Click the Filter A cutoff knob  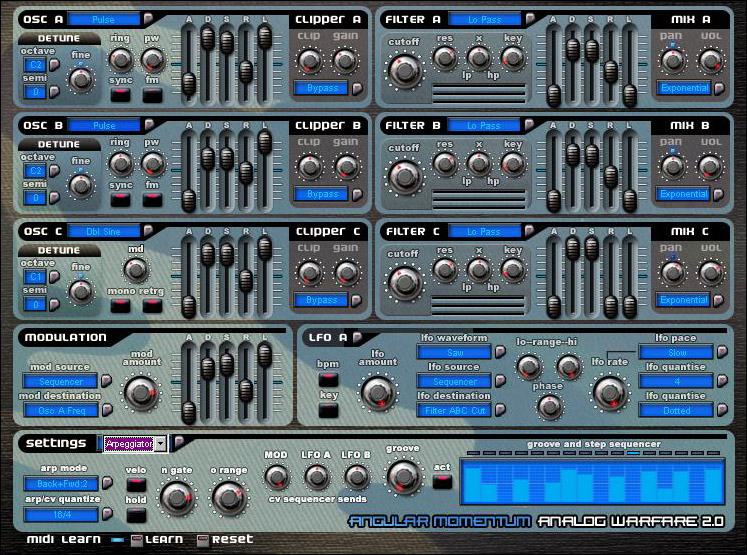point(404,71)
